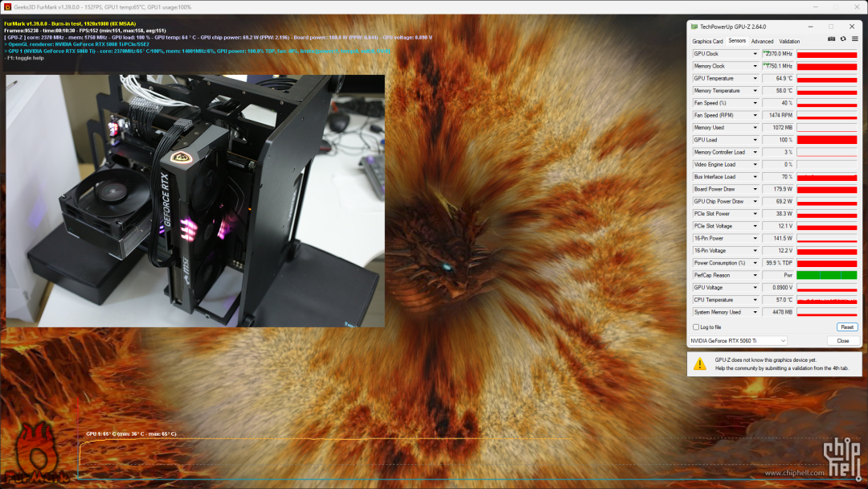Click the GPU-Z title bar app icon
This screenshot has height=489, width=868.
tap(694, 27)
